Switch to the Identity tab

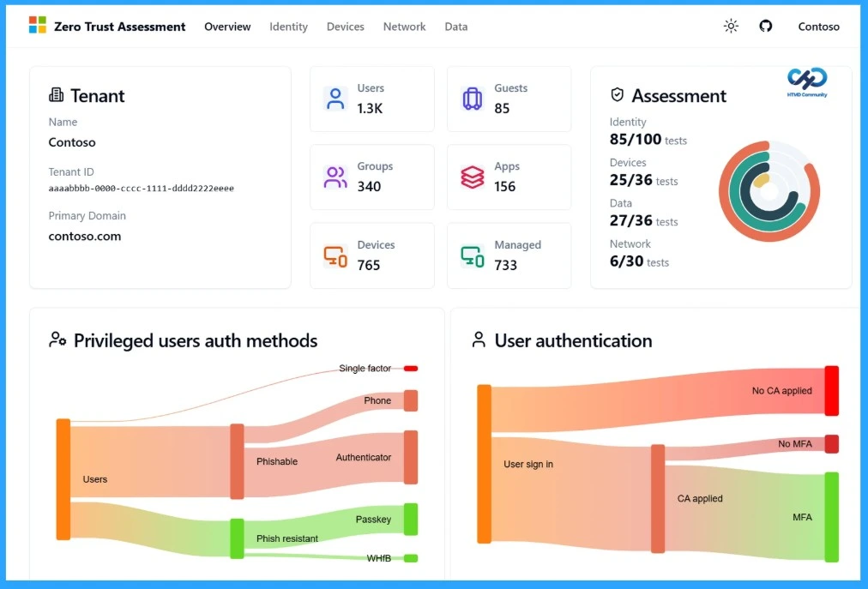click(288, 27)
